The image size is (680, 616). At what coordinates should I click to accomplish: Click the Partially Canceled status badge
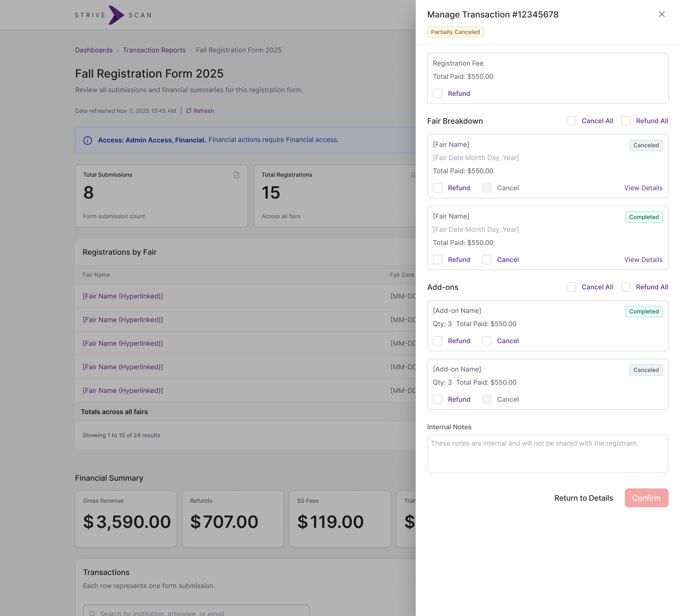[x=455, y=32]
